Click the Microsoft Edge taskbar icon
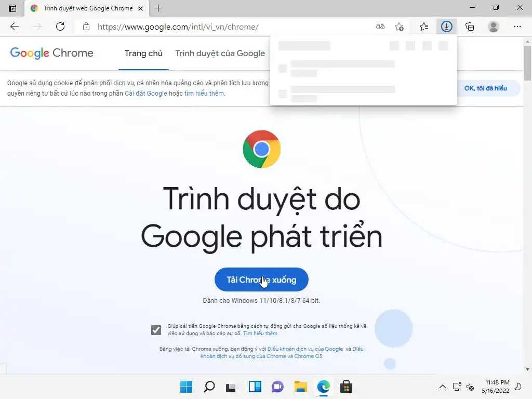Image resolution: width=532 pixels, height=399 pixels. [x=323, y=387]
